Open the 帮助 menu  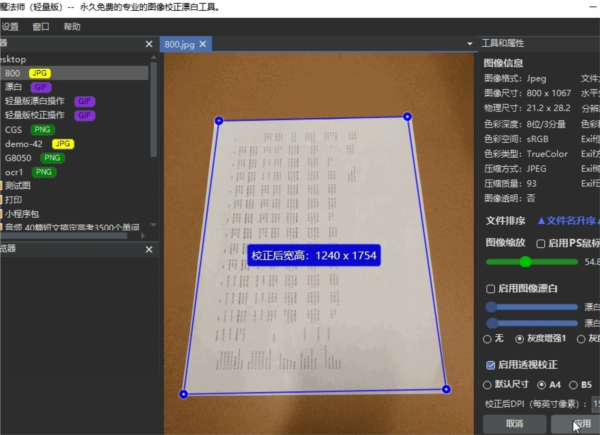(72, 27)
